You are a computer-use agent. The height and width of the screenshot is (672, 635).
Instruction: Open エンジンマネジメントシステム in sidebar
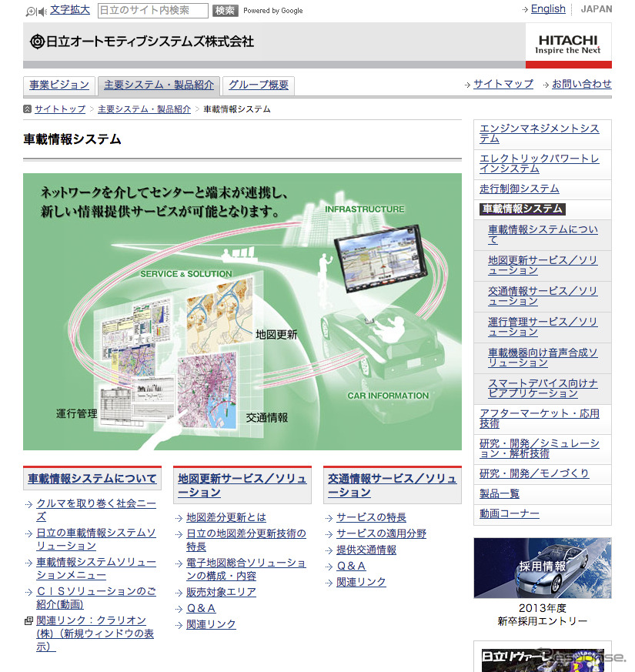pos(539,133)
